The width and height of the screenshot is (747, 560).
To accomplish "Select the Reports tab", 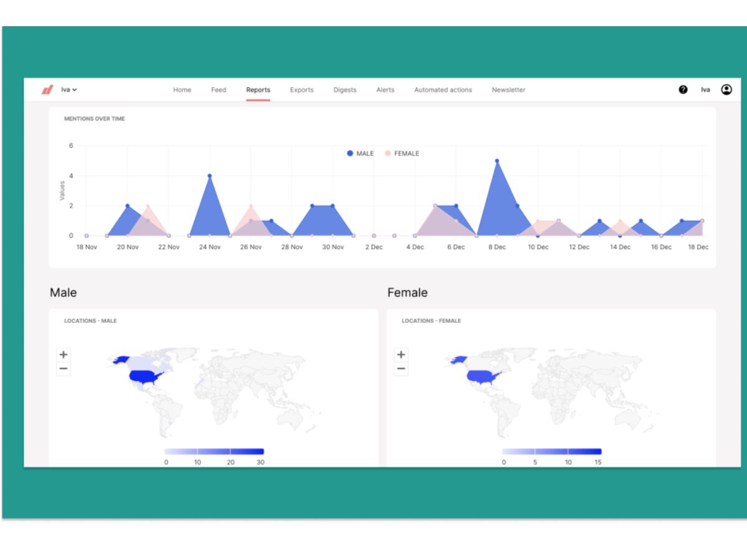I will tap(258, 90).
